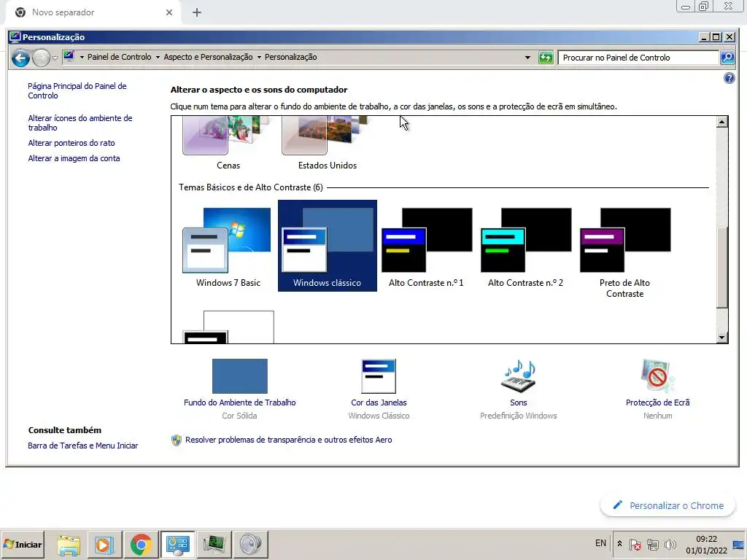747x560 pixels.
Task: Select the Cenas theme
Action: (x=228, y=144)
